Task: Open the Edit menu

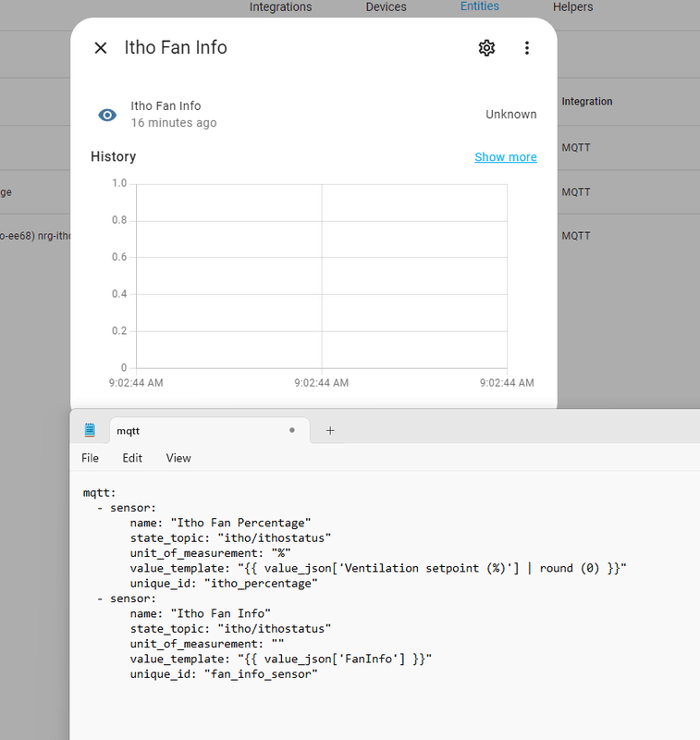Action: click(x=132, y=458)
